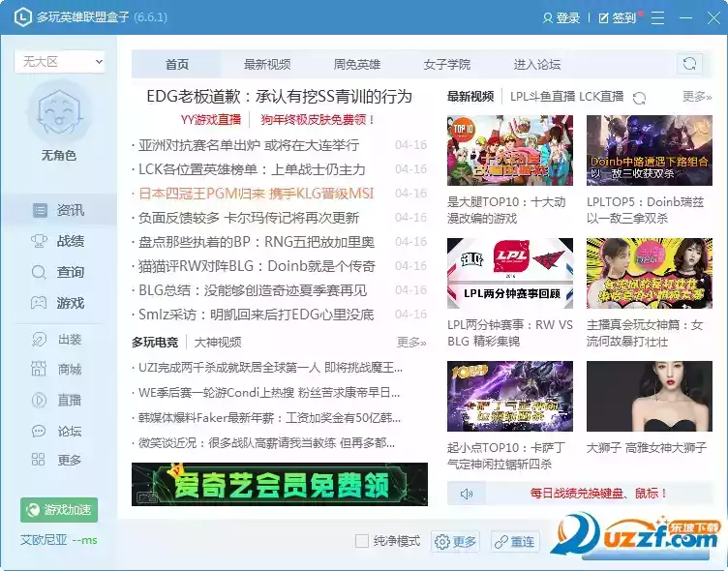Switch to the 最新视频 tab in the top bar
This screenshot has width=728, height=571.
(x=267, y=64)
